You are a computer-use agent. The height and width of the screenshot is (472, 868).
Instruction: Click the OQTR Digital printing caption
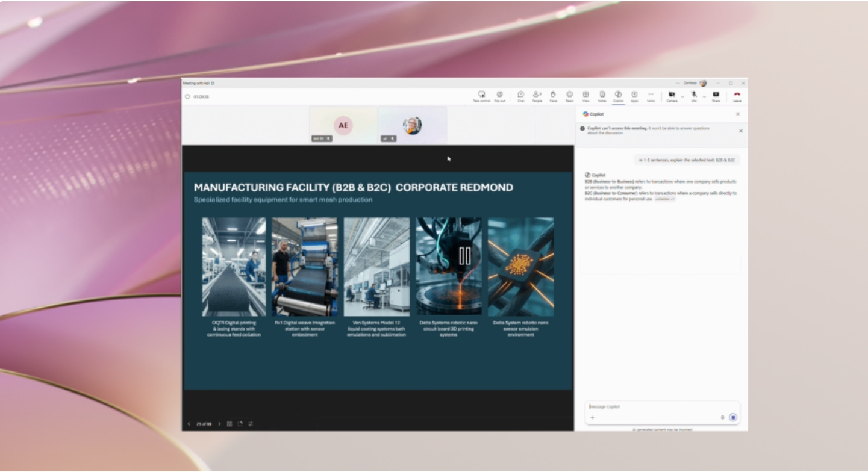coord(234,329)
